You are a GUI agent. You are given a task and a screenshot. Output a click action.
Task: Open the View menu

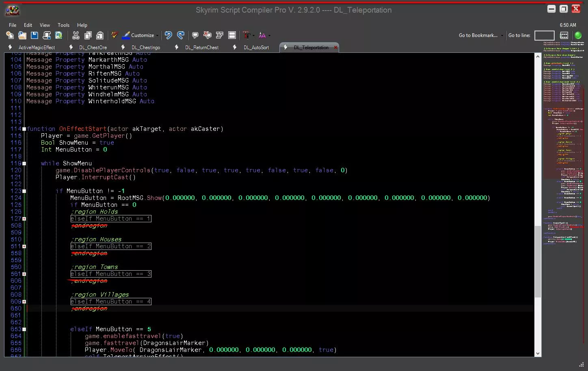[45, 25]
